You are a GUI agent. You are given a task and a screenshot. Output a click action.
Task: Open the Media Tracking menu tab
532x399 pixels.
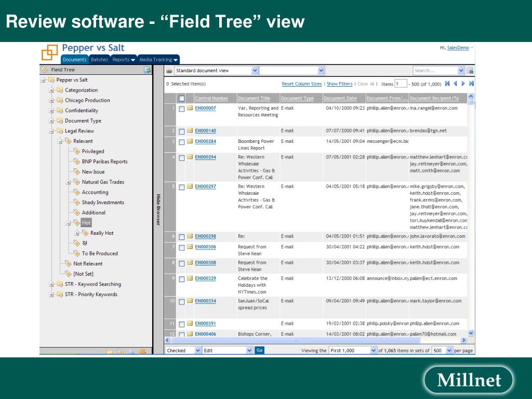click(x=158, y=59)
